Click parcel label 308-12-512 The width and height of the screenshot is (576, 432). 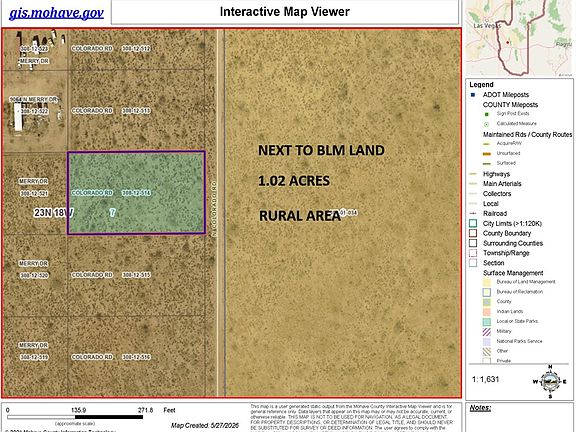[136, 48]
